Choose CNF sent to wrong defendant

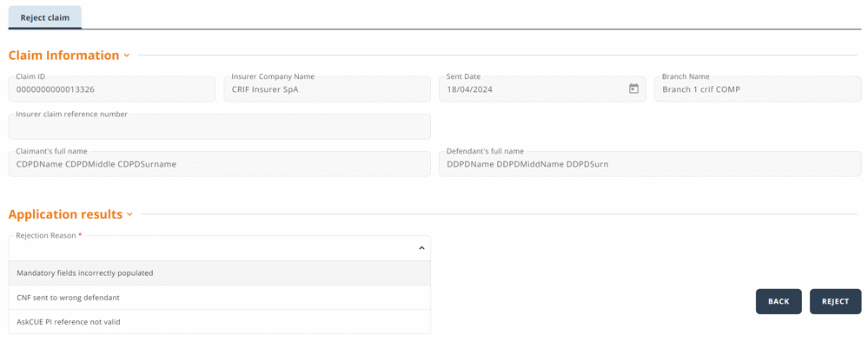(x=219, y=297)
